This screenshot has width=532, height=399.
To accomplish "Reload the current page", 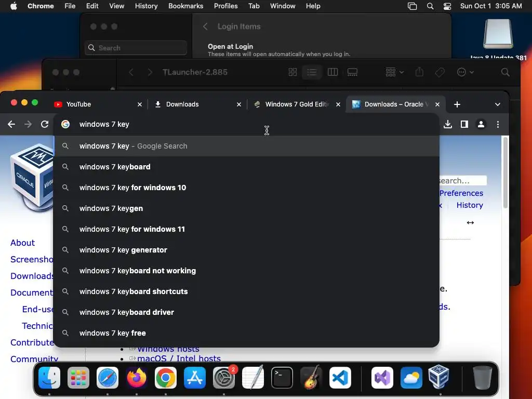I will 45,124.
